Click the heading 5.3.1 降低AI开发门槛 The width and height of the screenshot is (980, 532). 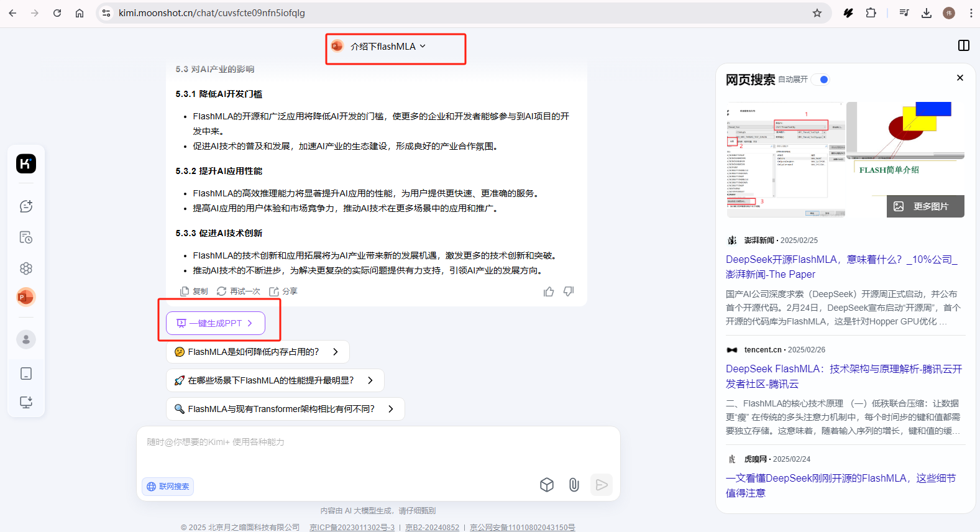pyautogui.click(x=219, y=94)
